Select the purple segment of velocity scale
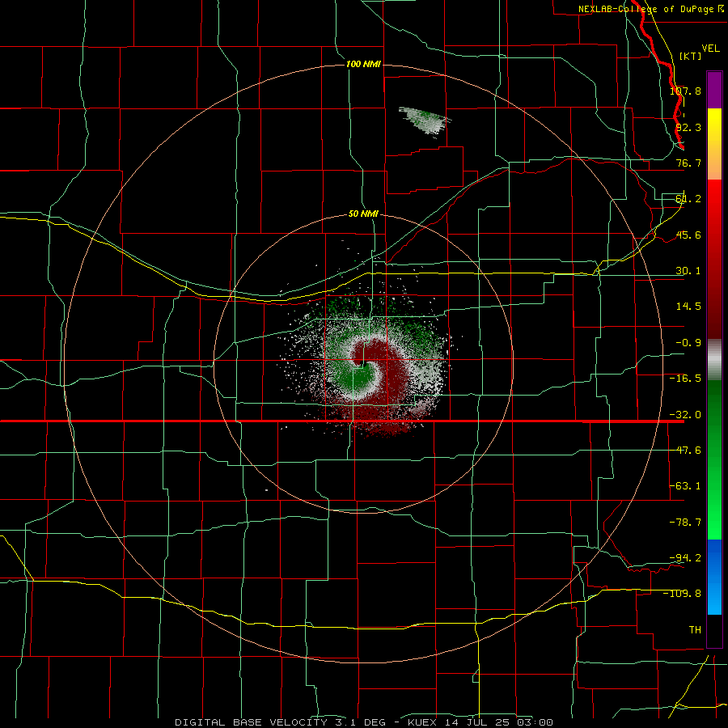This screenshot has width=728, height=728. [714, 90]
